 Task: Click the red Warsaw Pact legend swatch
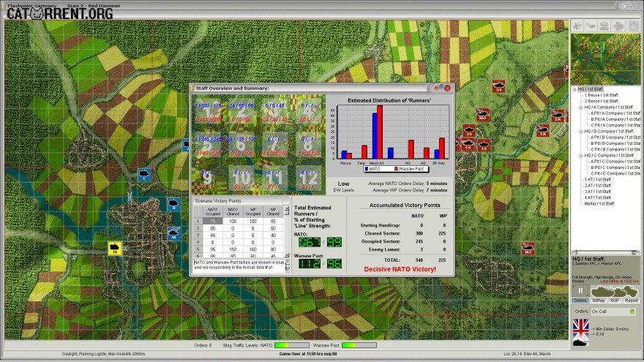[x=396, y=169]
